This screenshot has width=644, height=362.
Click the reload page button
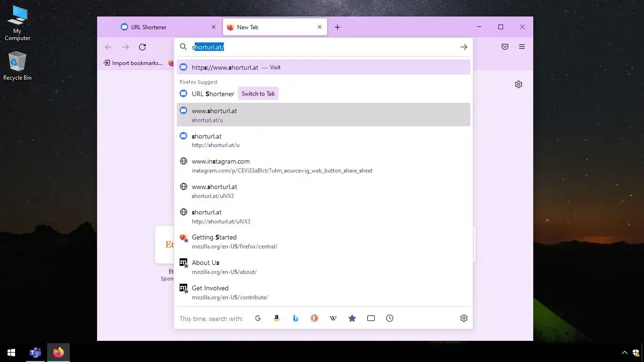(142, 47)
